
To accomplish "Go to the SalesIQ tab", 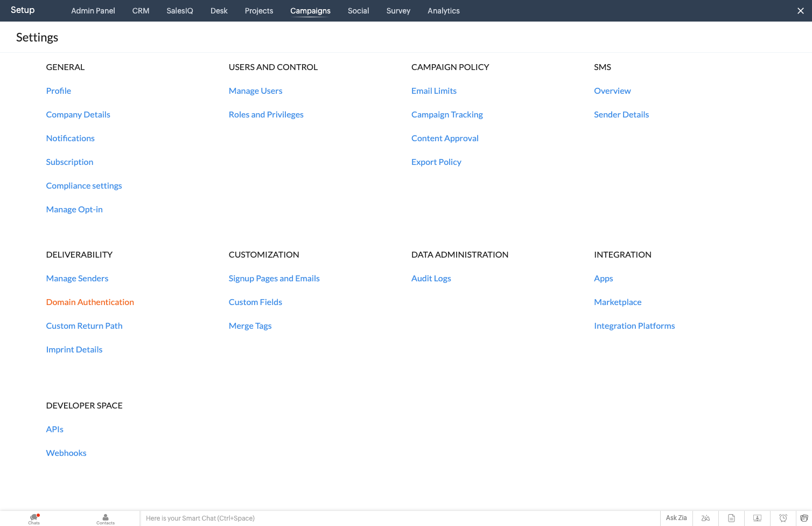I will [x=180, y=11].
